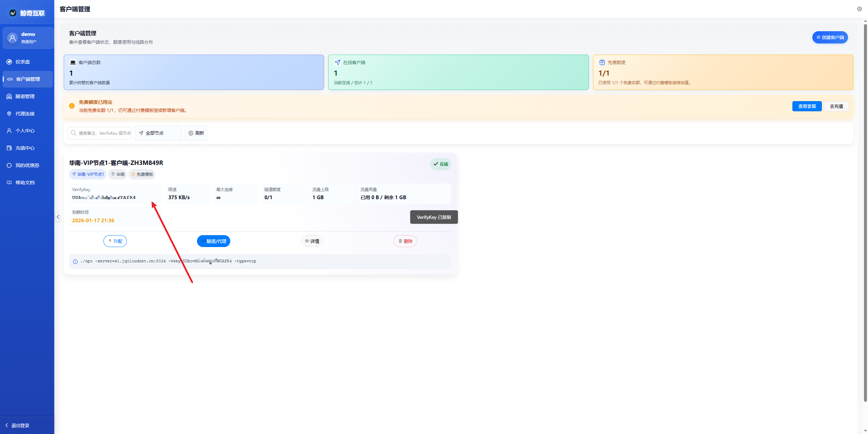This screenshot has width=868, height=434.
Task: Click the red 删除 button
Action: pyautogui.click(x=405, y=241)
